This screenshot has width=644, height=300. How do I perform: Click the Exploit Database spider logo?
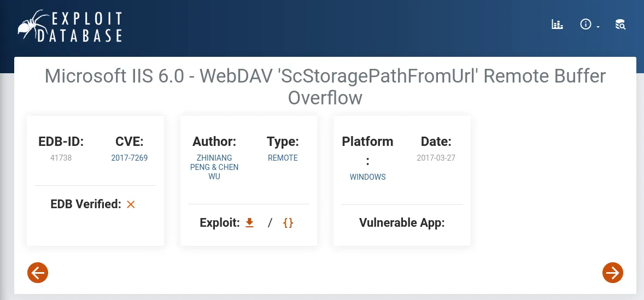click(33, 25)
